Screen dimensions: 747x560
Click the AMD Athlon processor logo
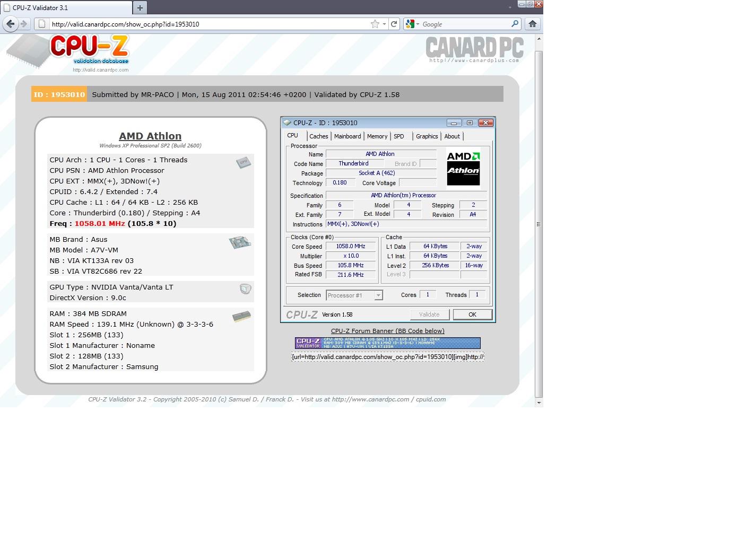coord(463,169)
